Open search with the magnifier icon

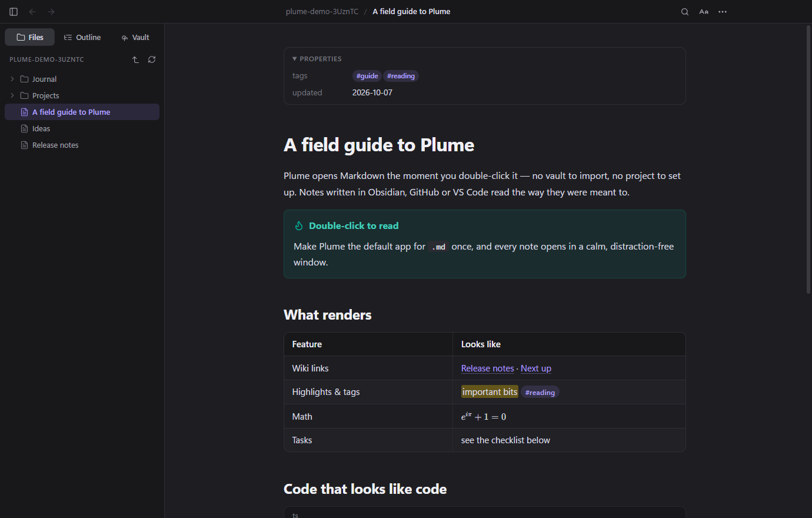point(685,12)
